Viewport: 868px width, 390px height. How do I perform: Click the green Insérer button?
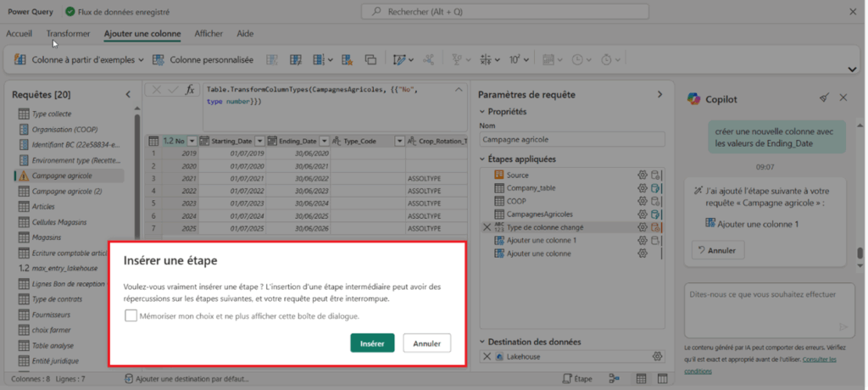click(x=371, y=343)
